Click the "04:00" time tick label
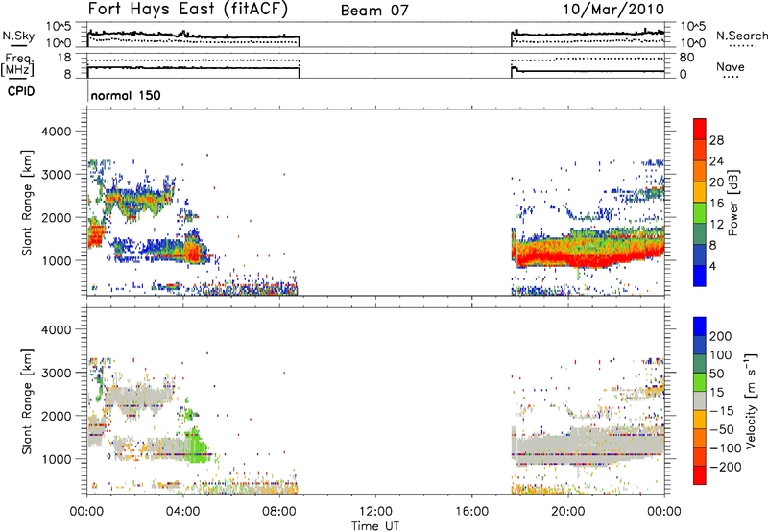The image size is (768, 532). coord(182,512)
